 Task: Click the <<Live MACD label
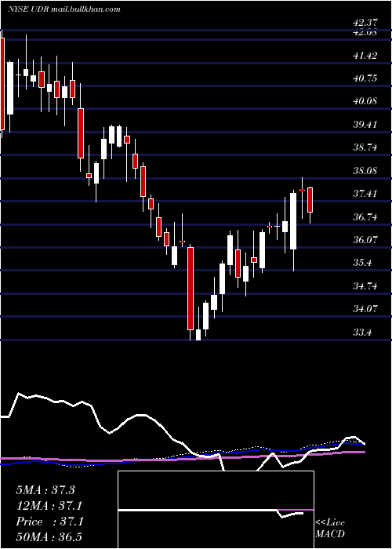pos(330,529)
